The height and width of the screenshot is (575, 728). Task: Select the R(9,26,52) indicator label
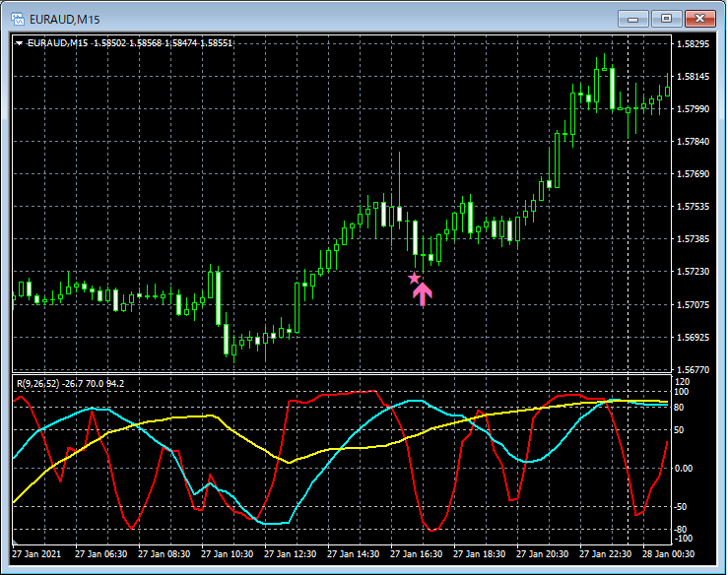click(71, 384)
